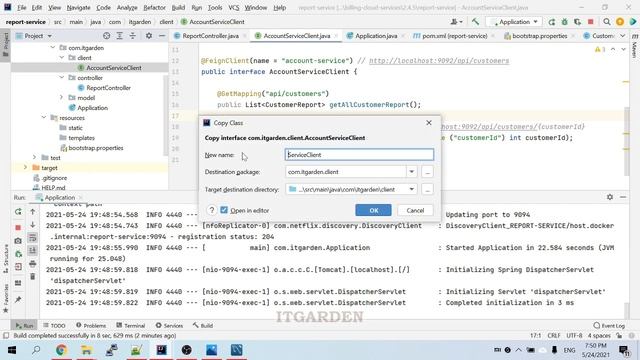Open Project panel settings gear
This screenshot has height=360, width=640.
click(149, 36)
